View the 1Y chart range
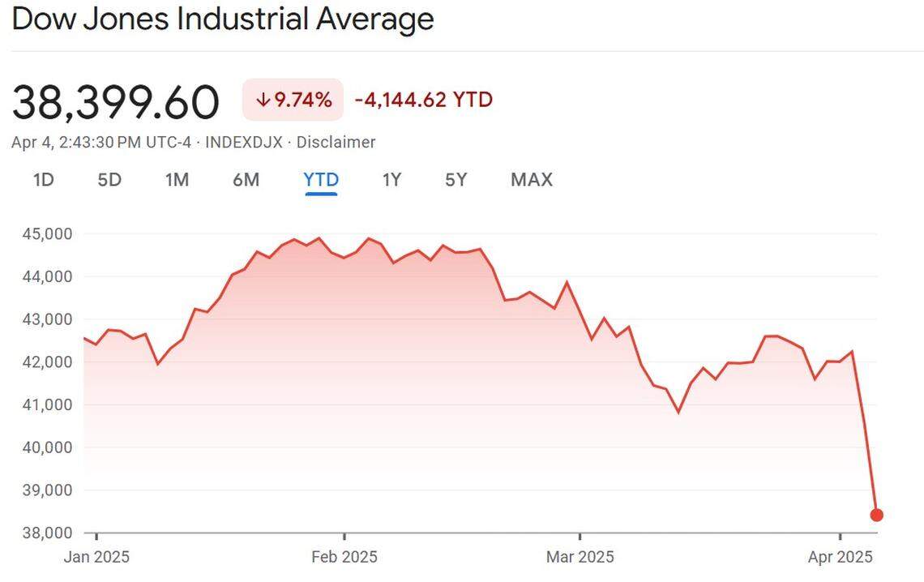 (391, 180)
